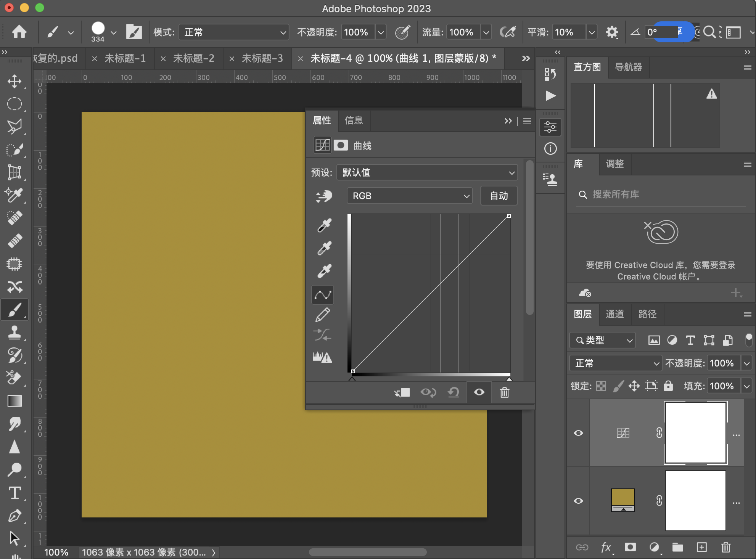Click the white point input slider
The width and height of the screenshot is (756, 559).
click(509, 379)
